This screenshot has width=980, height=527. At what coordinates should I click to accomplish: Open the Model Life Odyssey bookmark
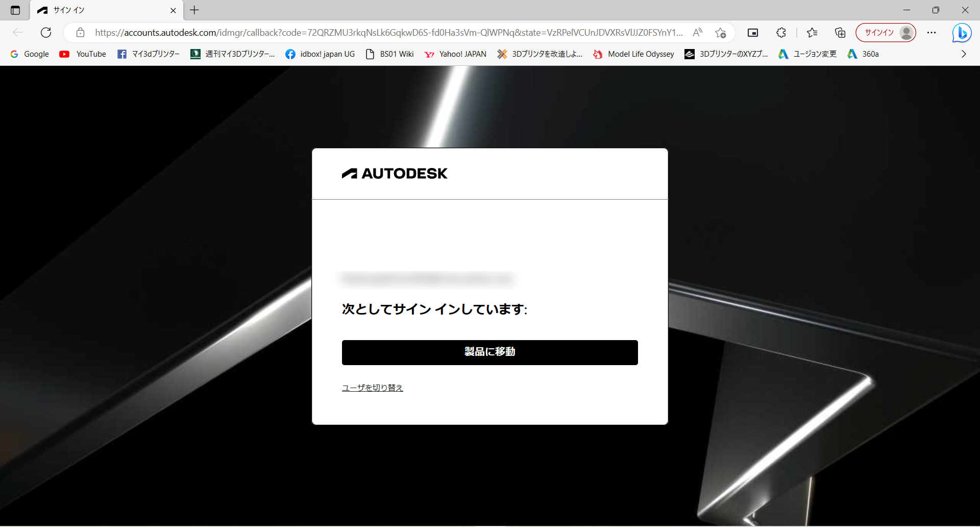point(634,54)
